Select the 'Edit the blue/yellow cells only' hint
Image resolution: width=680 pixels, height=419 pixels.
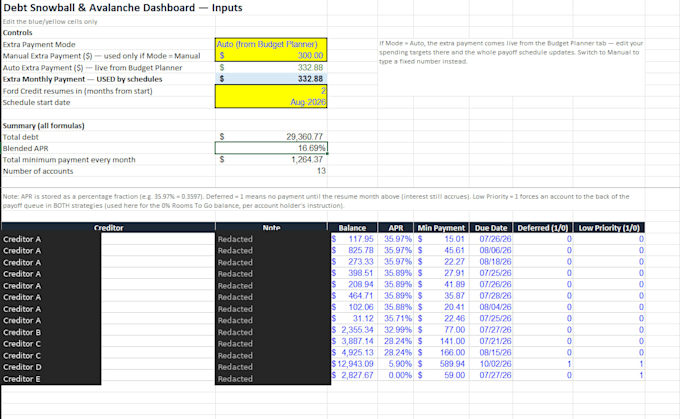pyautogui.click(x=50, y=22)
